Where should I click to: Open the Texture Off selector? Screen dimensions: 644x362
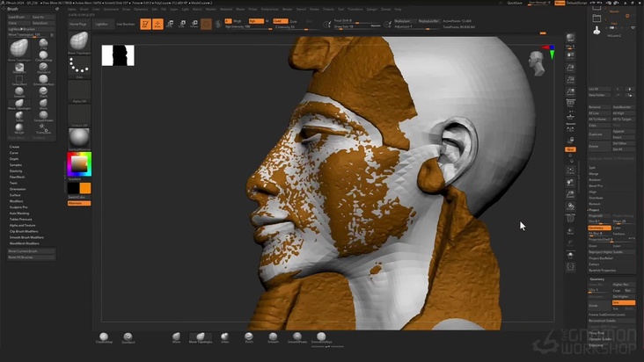79,115
